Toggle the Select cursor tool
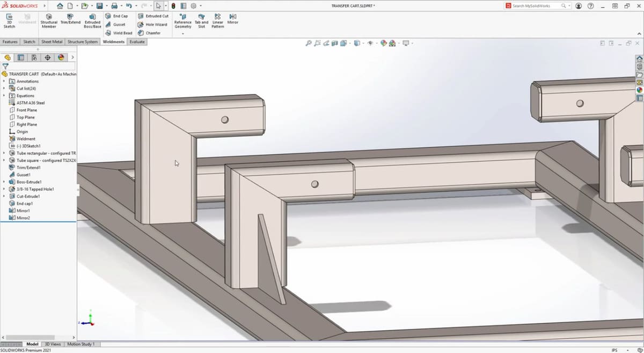Viewport: 644px width, 353px height. [x=158, y=6]
